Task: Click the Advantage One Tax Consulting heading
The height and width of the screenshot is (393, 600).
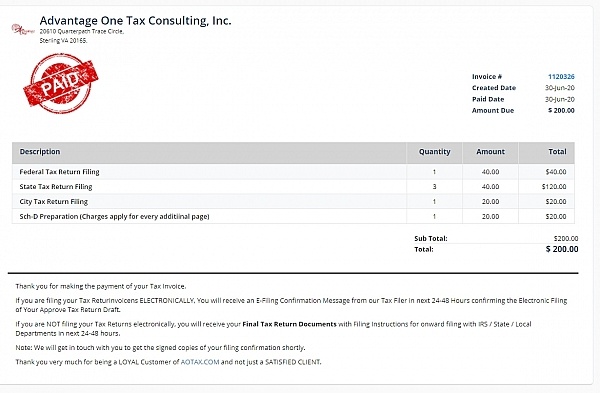Action: (x=135, y=21)
